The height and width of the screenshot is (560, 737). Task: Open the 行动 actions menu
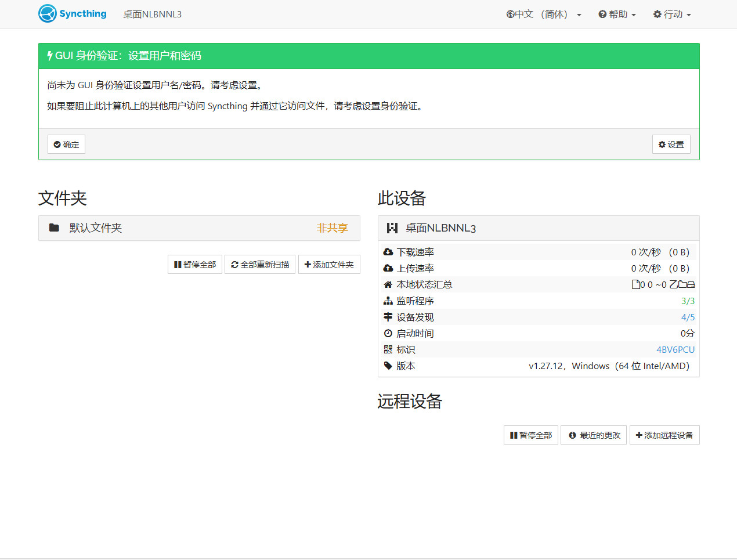[672, 15]
